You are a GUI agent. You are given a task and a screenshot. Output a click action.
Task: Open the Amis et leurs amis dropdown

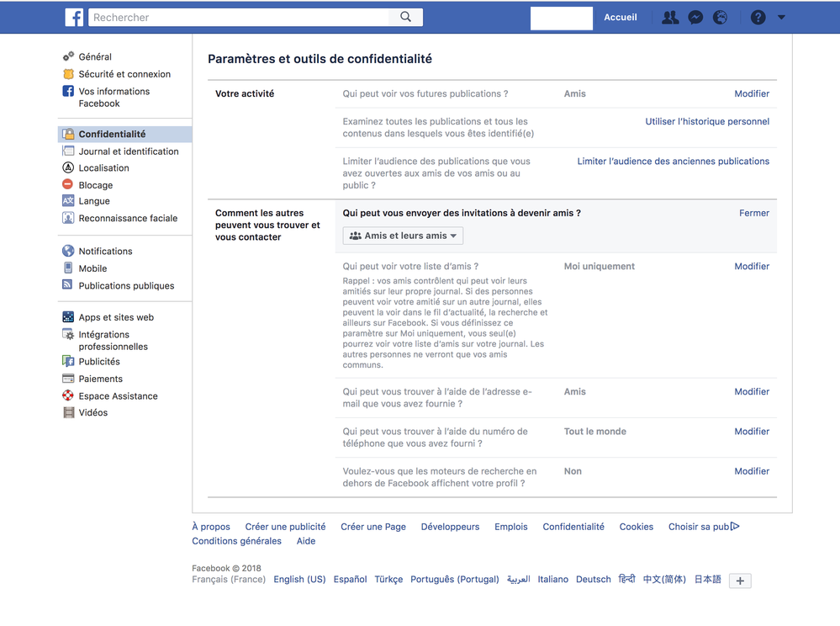tap(403, 236)
